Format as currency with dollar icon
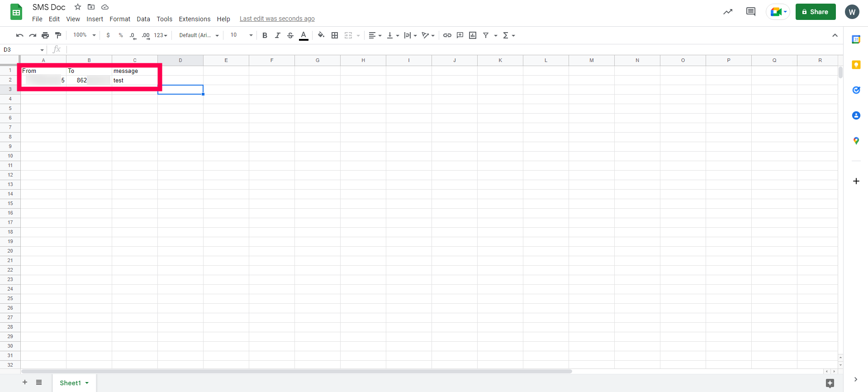 pos(108,35)
